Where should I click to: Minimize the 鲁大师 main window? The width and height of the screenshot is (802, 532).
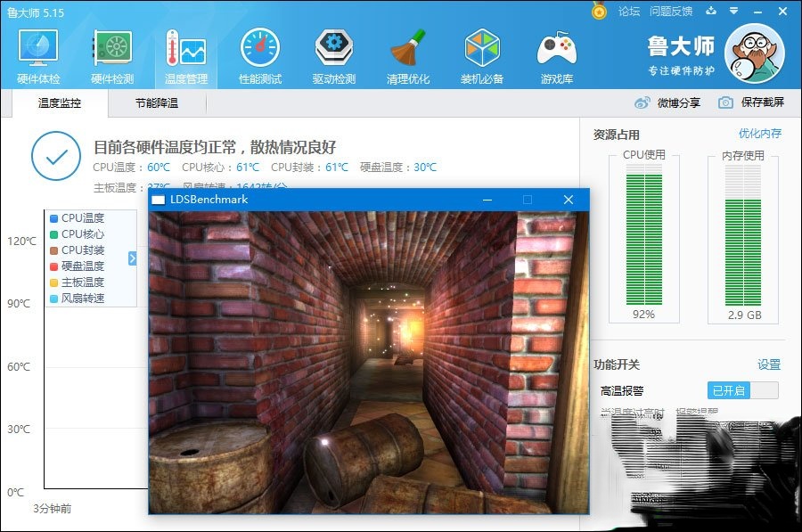[x=758, y=12]
